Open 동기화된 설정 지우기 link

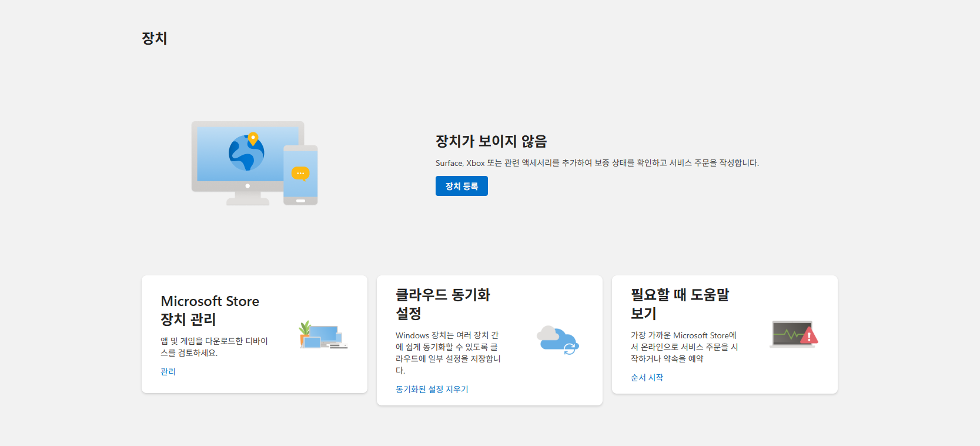pos(432,389)
